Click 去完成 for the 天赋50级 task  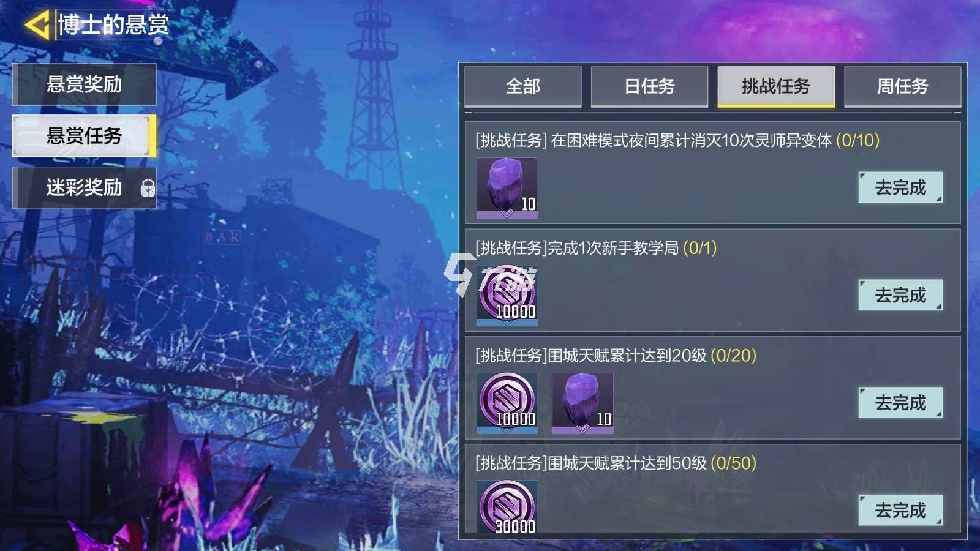[x=900, y=510]
